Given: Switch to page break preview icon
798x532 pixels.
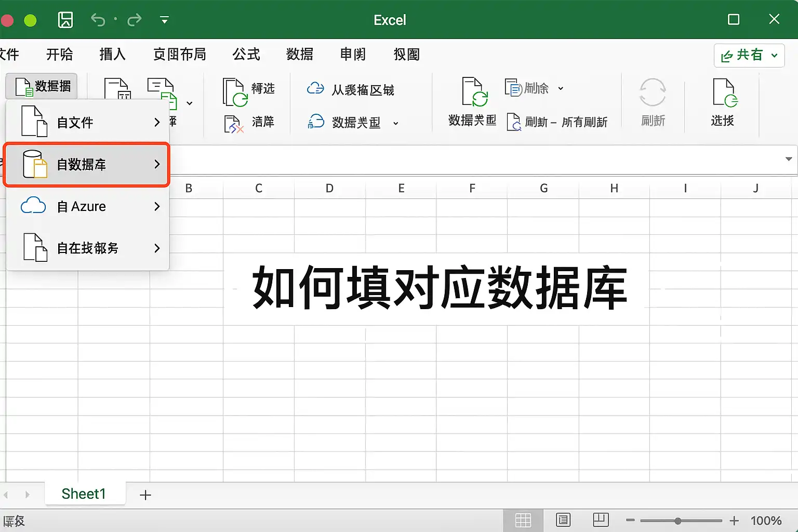Looking at the screenshot, I should (601, 520).
